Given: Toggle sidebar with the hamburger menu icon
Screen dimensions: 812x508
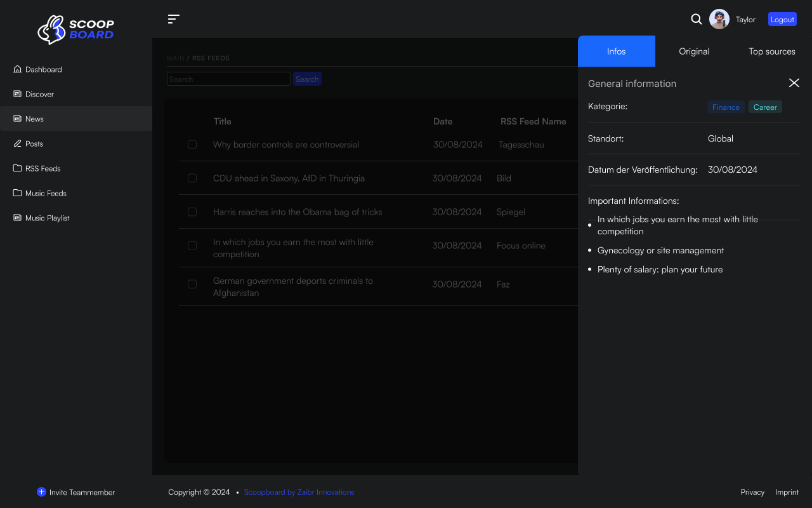Looking at the screenshot, I should (x=173, y=19).
